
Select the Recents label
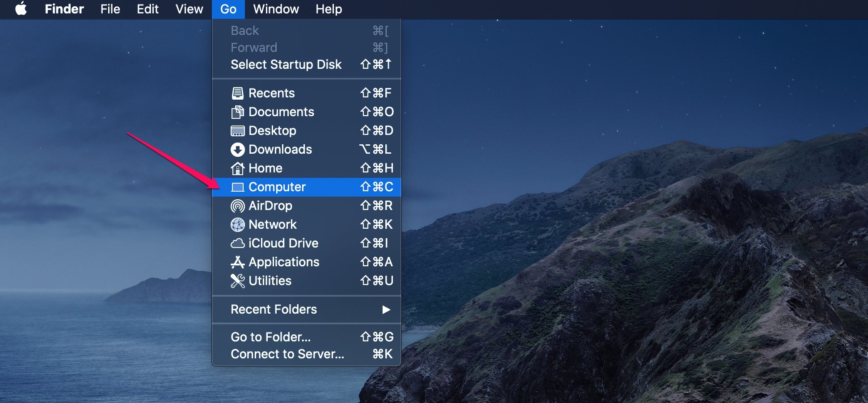tap(272, 93)
